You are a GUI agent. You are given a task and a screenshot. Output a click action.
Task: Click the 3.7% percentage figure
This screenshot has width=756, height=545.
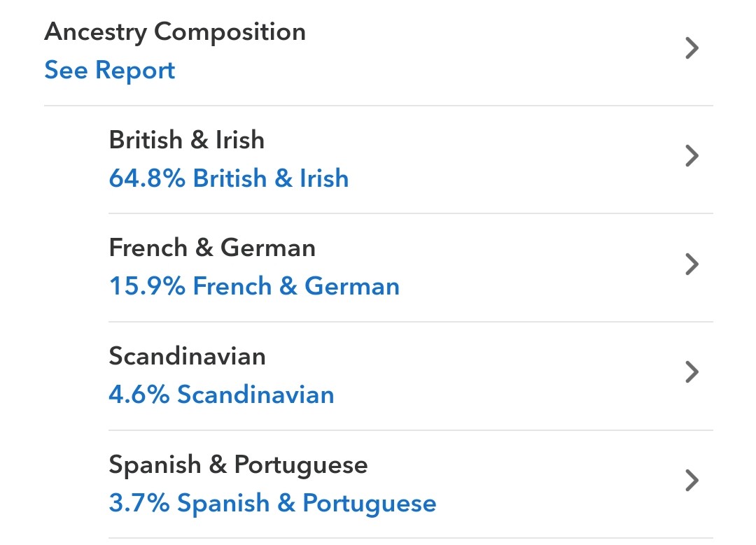pyautogui.click(x=139, y=502)
